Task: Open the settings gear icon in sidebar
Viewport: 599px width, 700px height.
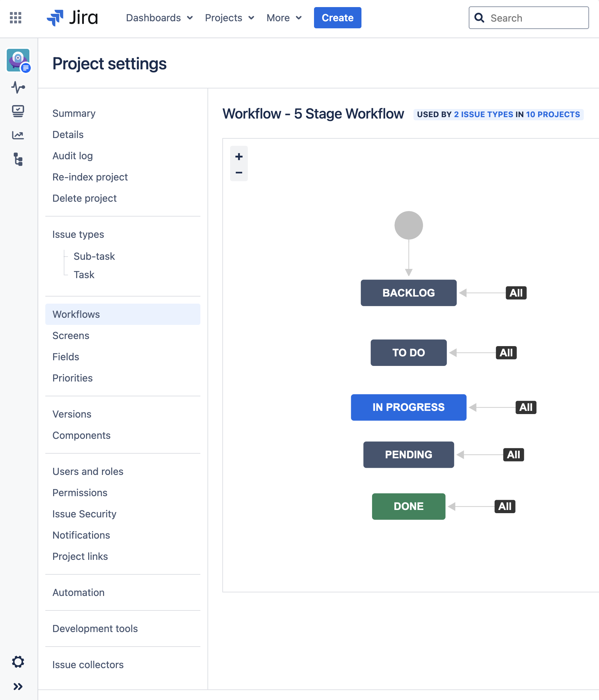Action: pyautogui.click(x=18, y=662)
